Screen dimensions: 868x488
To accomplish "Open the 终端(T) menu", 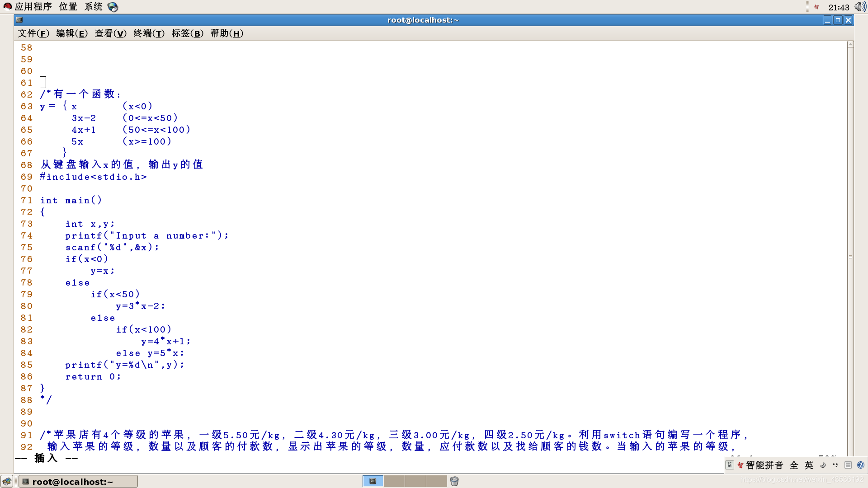I will pos(149,33).
